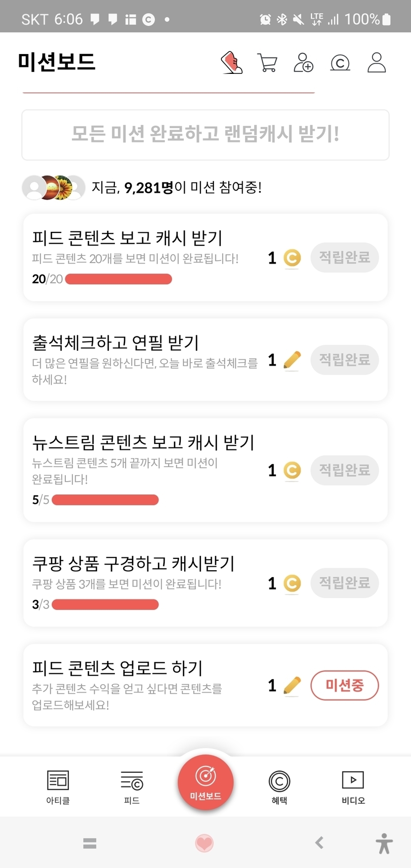Tap the 모든 미션 완료하고 랜덤캐시 받기 banner
Viewport: 411px width, 868px height.
pyautogui.click(x=205, y=135)
